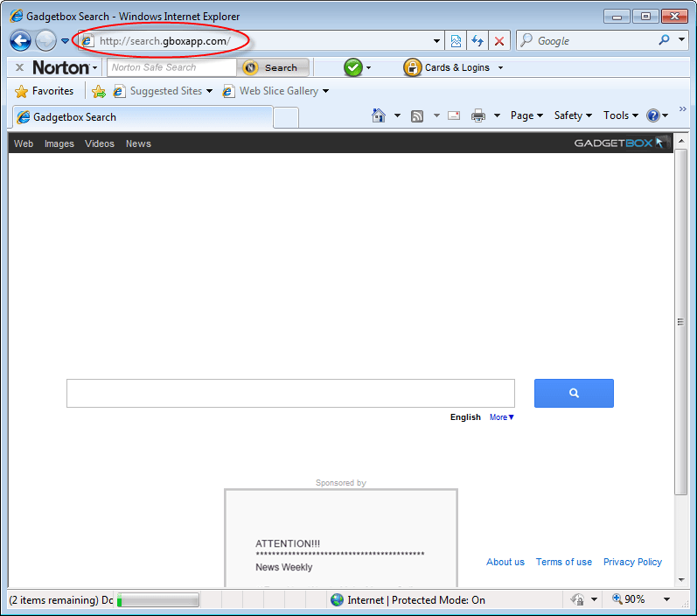Open a new blank tab
Viewport: 697px width, 616px height.
pyautogui.click(x=286, y=118)
